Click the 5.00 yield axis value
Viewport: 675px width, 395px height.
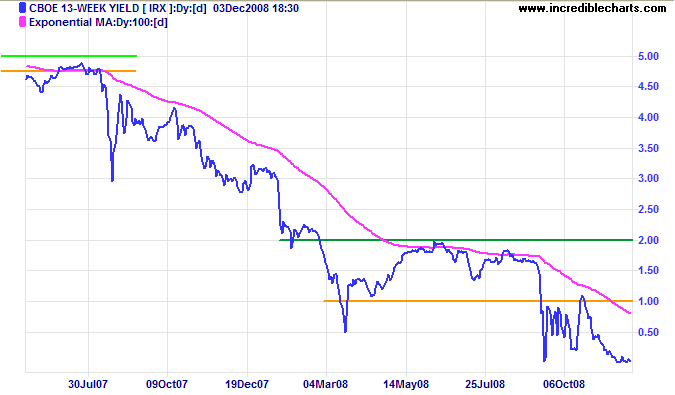tap(648, 56)
